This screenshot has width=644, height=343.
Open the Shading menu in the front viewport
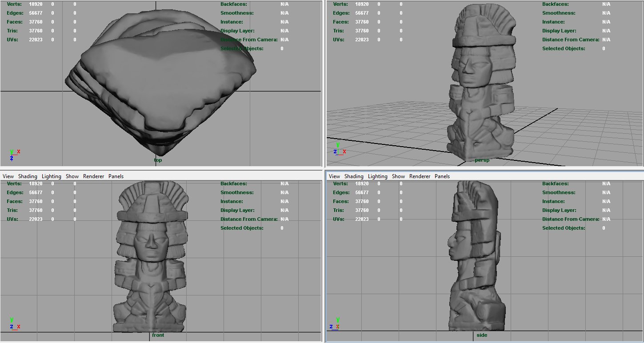point(28,176)
